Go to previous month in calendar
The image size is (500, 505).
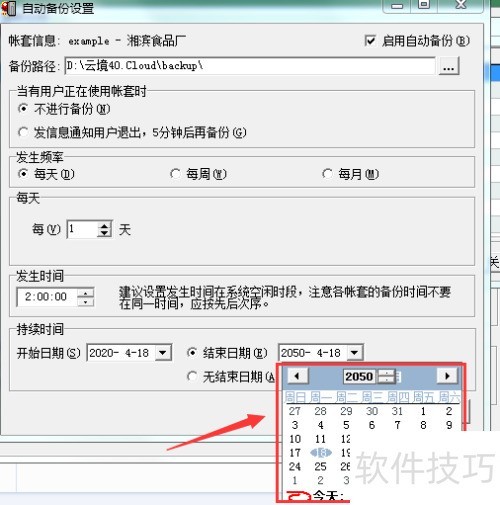coord(298,376)
